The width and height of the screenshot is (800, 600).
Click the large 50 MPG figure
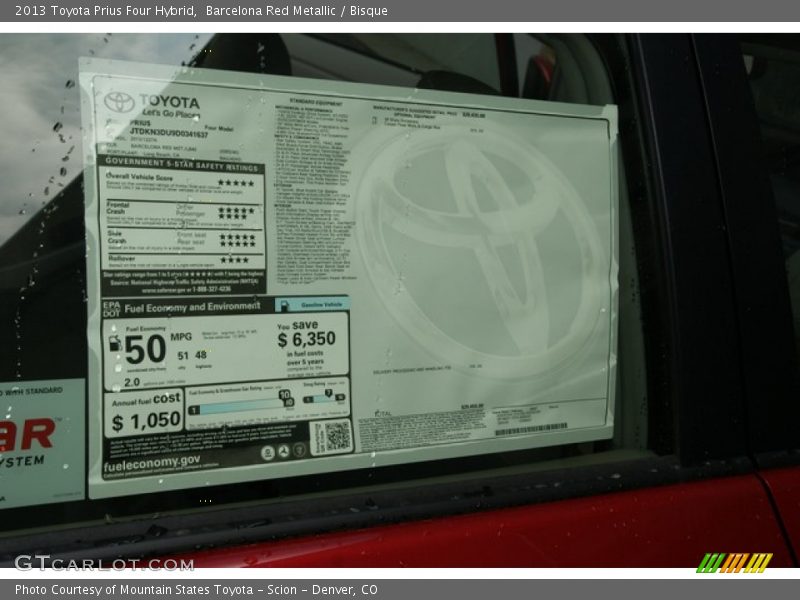coord(145,350)
